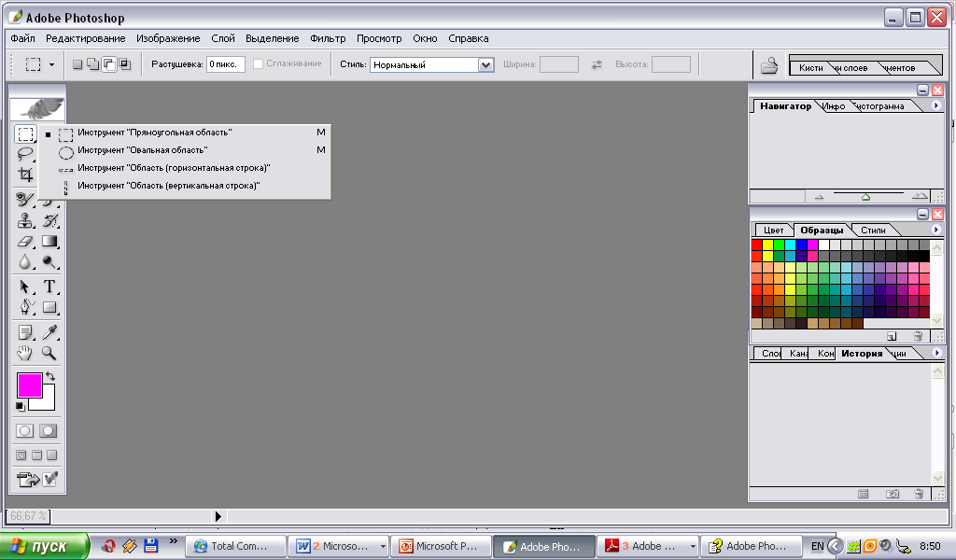Delete current state in History panel
956x560 pixels.
(919, 494)
